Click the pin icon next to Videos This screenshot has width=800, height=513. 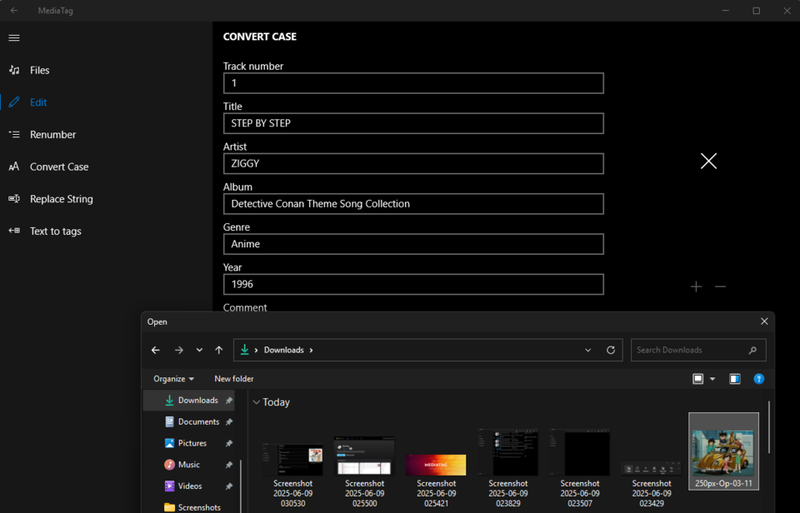click(x=229, y=486)
